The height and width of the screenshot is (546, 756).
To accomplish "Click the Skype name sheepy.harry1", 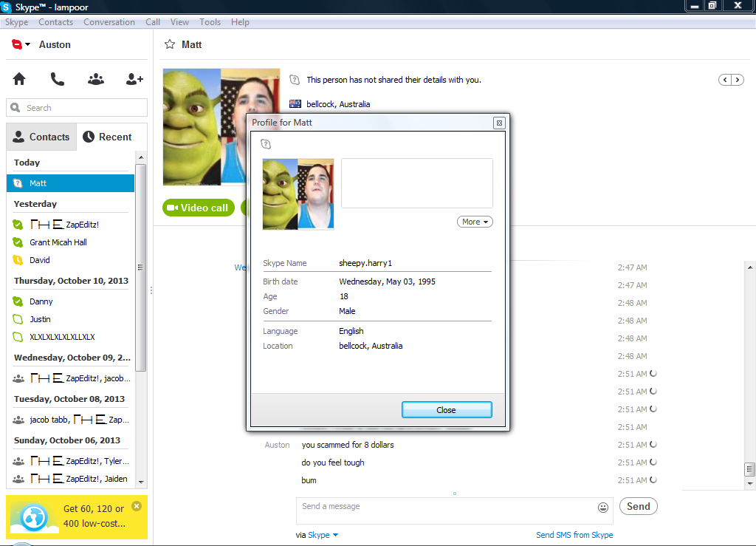I will point(365,263).
